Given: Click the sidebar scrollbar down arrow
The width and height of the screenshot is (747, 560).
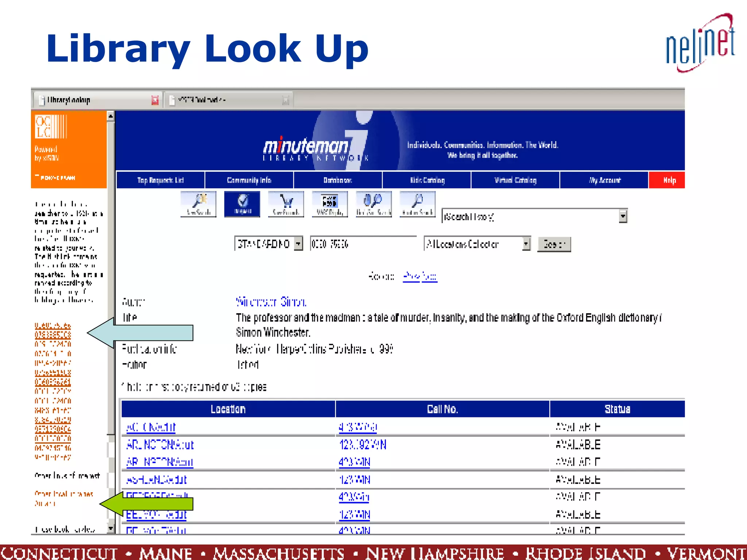Looking at the screenshot, I should (111, 528).
